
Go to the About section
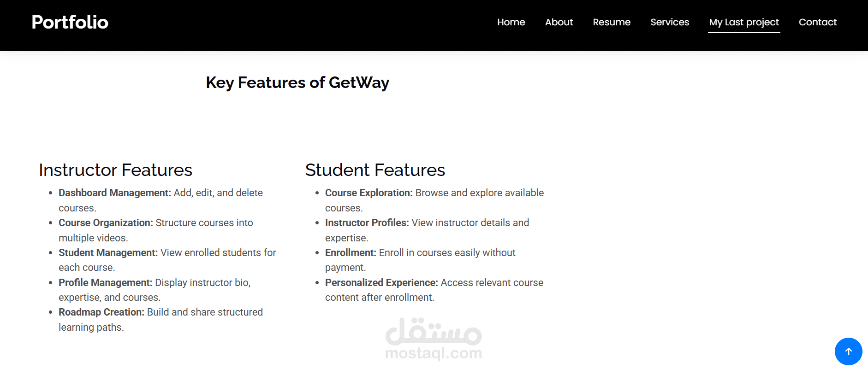[x=559, y=22]
